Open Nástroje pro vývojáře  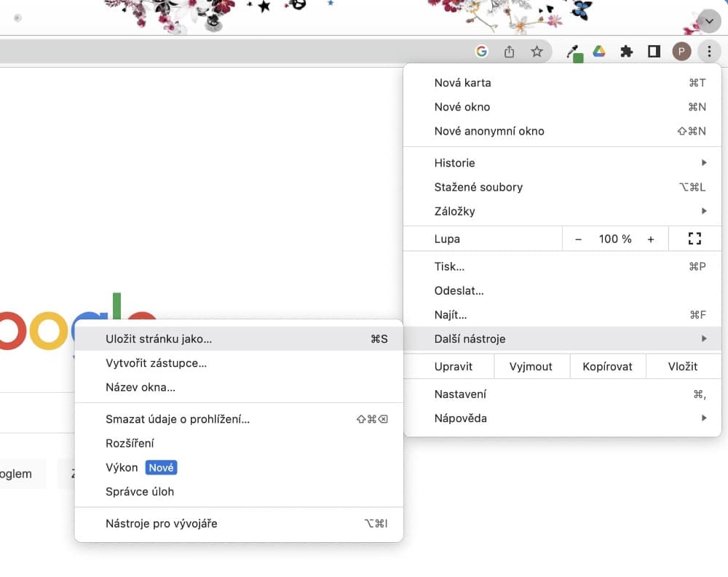160,523
